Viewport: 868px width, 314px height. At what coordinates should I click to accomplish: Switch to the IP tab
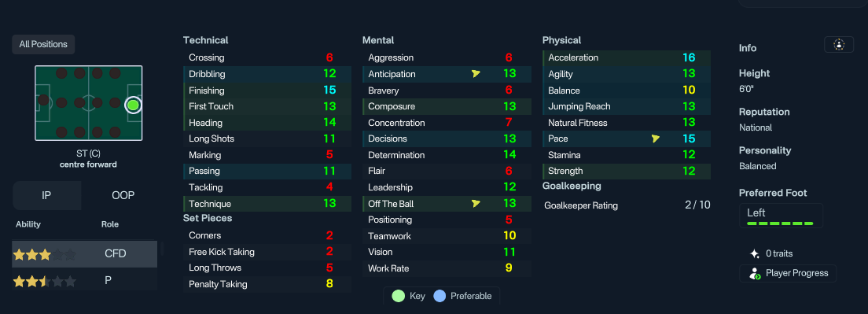pos(46,195)
